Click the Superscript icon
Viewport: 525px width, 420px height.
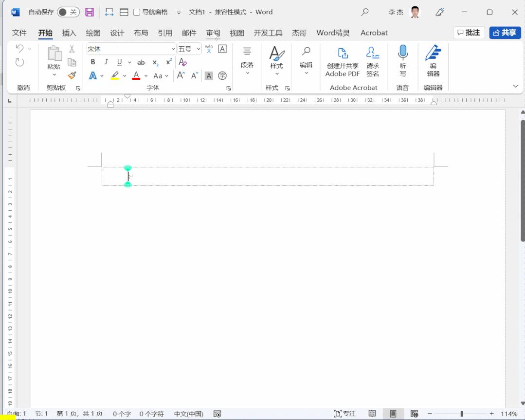pos(168,61)
